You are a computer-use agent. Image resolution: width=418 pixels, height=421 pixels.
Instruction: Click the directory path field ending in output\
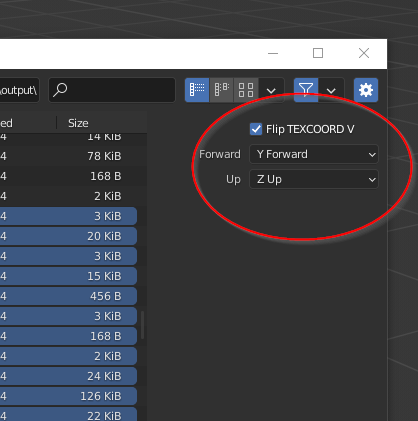coord(19,90)
